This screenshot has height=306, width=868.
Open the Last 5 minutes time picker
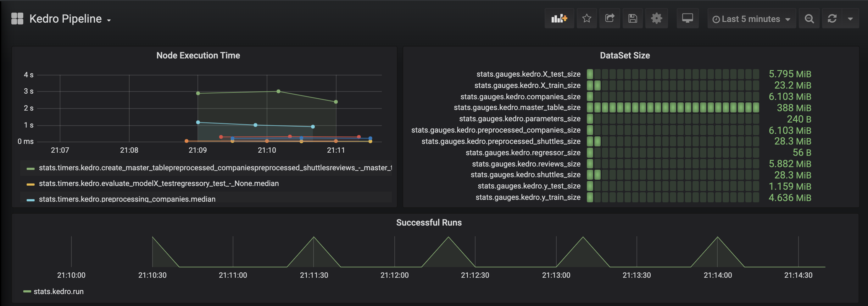(751, 19)
